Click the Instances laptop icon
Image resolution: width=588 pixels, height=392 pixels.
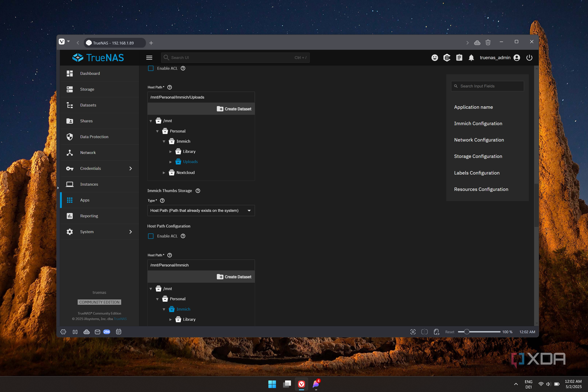[70, 184]
